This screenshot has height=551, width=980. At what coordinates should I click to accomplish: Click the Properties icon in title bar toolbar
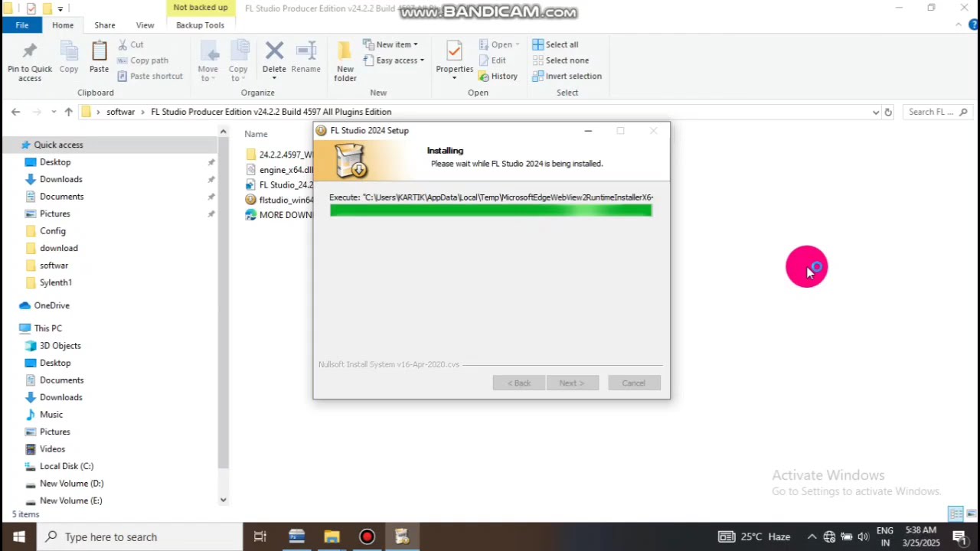click(x=31, y=8)
